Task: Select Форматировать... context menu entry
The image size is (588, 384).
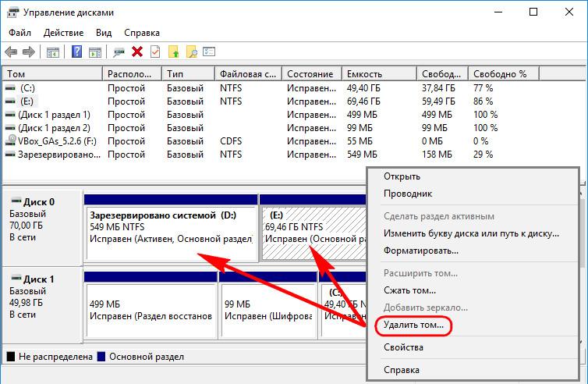Action: coord(421,251)
